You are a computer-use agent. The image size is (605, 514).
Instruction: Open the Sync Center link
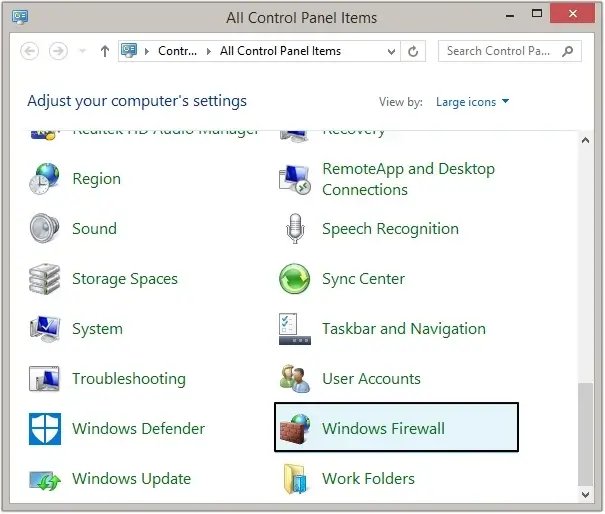363,279
